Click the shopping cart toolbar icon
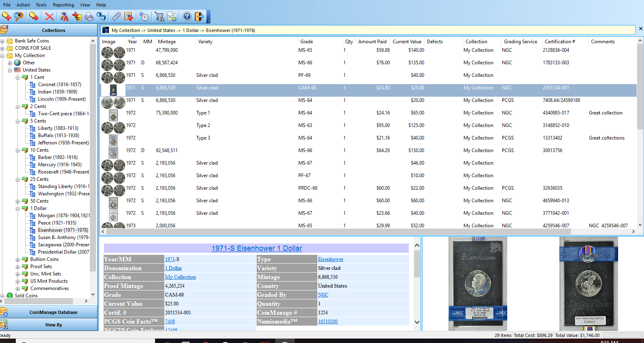The image size is (644, 343). point(159,17)
